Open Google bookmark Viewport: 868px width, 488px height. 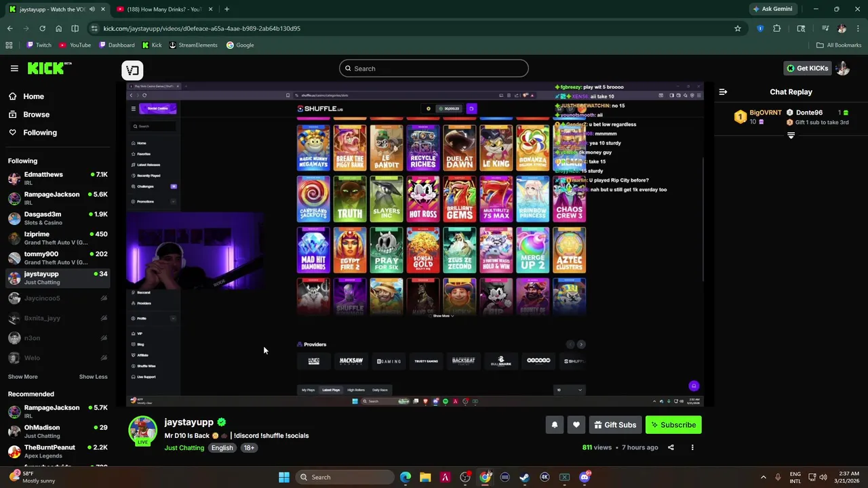240,45
